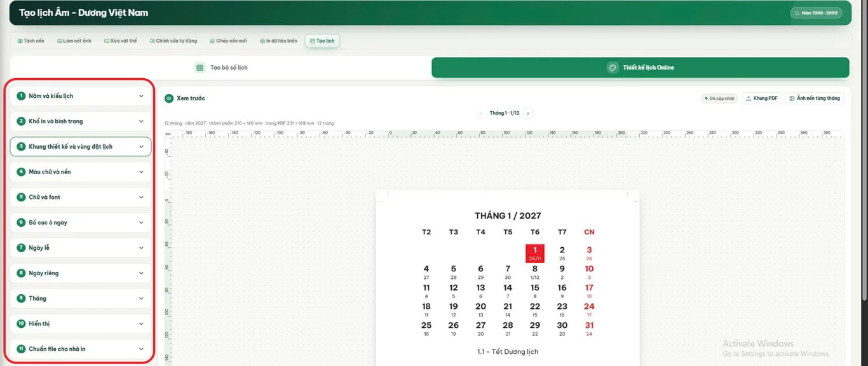Click the CN weekday header
This screenshot has width=868, height=366.
coord(589,232)
